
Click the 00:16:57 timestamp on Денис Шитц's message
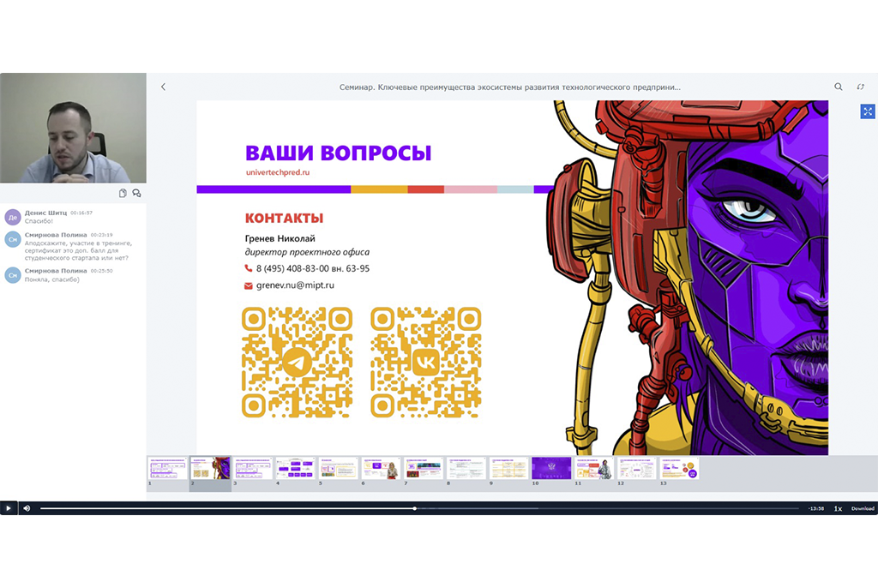pyautogui.click(x=81, y=213)
